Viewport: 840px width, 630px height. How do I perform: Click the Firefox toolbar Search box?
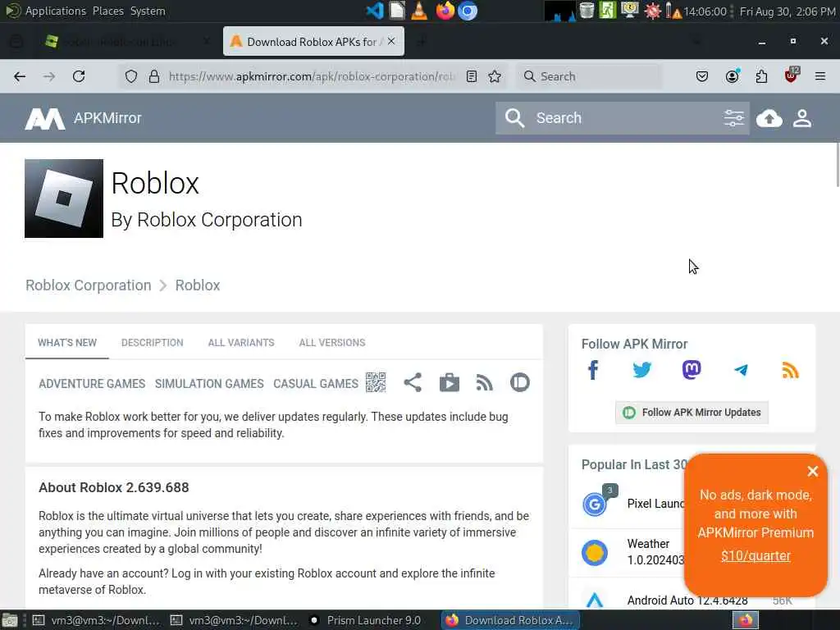click(x=589, y=76)
